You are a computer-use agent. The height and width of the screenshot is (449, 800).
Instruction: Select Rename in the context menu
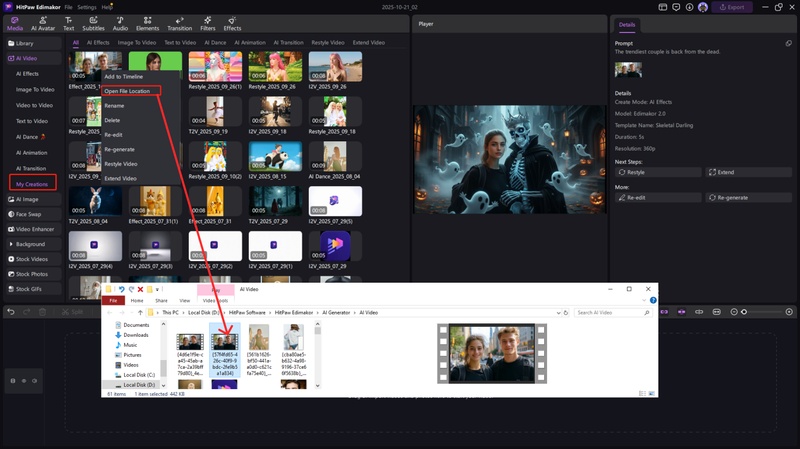click(114, 105)
